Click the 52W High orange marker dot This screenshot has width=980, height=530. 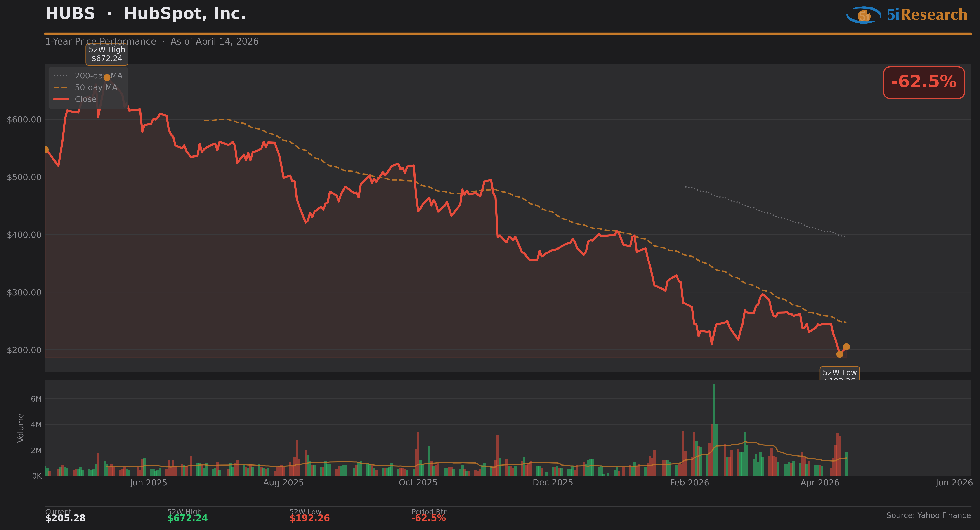(x=107, y=78)
